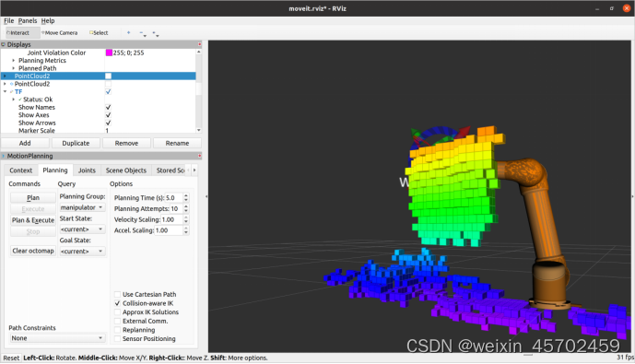Viewport: 635px width, 364px height.
Task: Choose the Select tool in toolbar
Action: pyautogui.click(x=99, y=33)
